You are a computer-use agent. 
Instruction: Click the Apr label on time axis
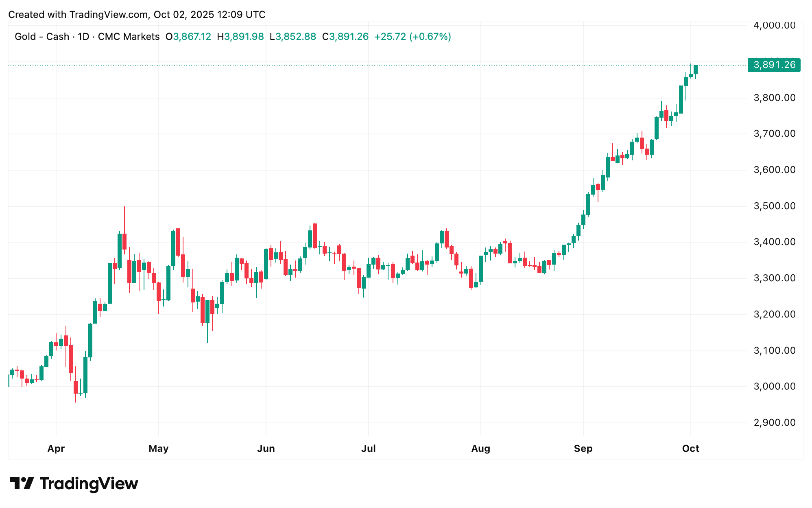[56, 449]
